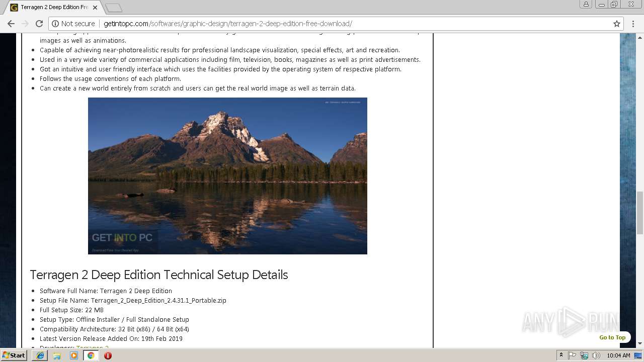
Task: Open Action Center flag icon
Action: click(x=572, y=355)
